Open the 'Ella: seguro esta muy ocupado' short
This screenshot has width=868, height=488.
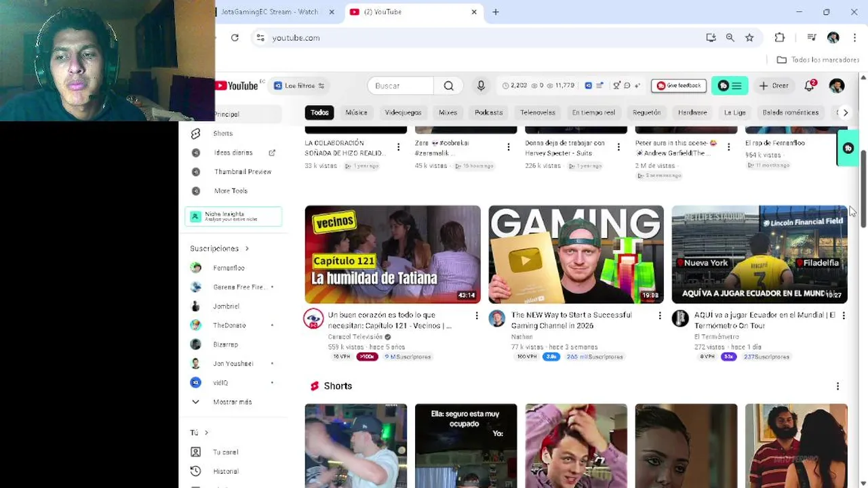click(x=466, y=446)
